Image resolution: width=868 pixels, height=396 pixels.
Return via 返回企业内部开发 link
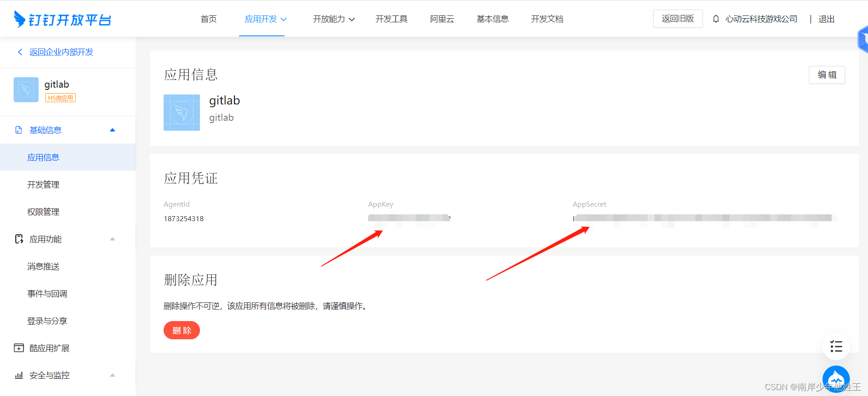(x=61, y=52)
